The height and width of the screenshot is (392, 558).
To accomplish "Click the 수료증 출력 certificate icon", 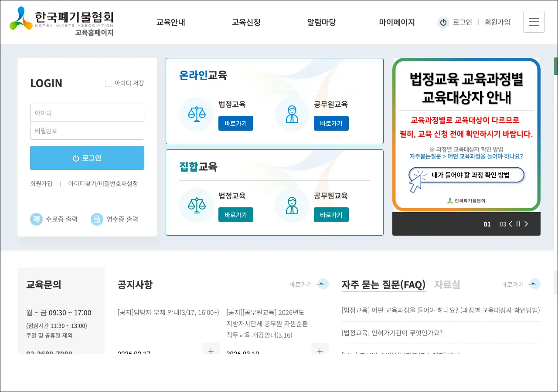I will click(x=36, y=219).
